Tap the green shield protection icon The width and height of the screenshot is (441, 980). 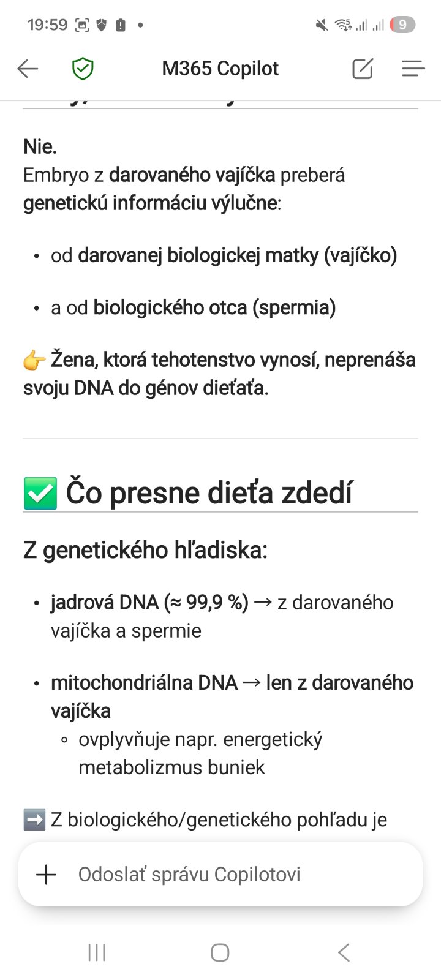coord(83,69)
